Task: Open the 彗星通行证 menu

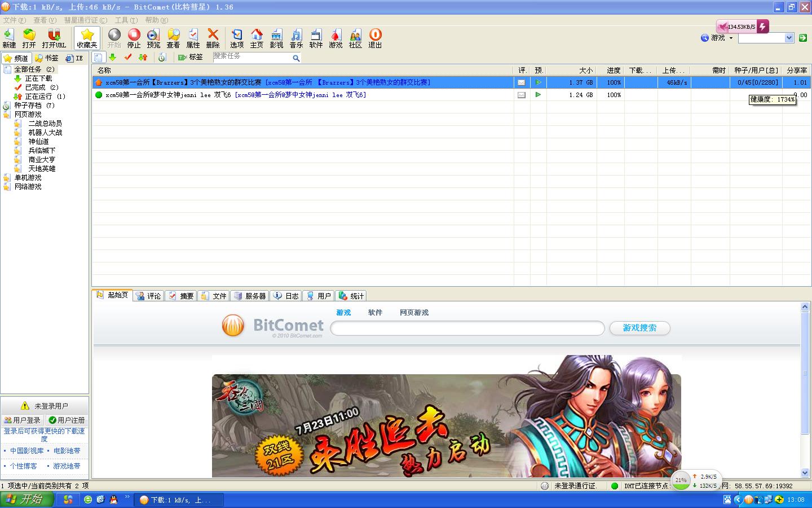Action: coord(85,20)
